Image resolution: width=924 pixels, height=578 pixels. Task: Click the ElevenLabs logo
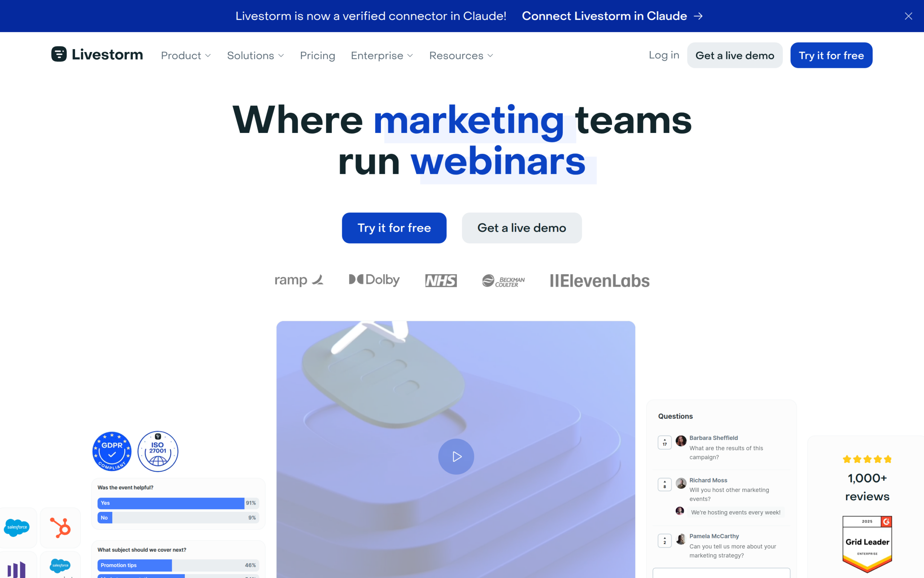(600, 281)
